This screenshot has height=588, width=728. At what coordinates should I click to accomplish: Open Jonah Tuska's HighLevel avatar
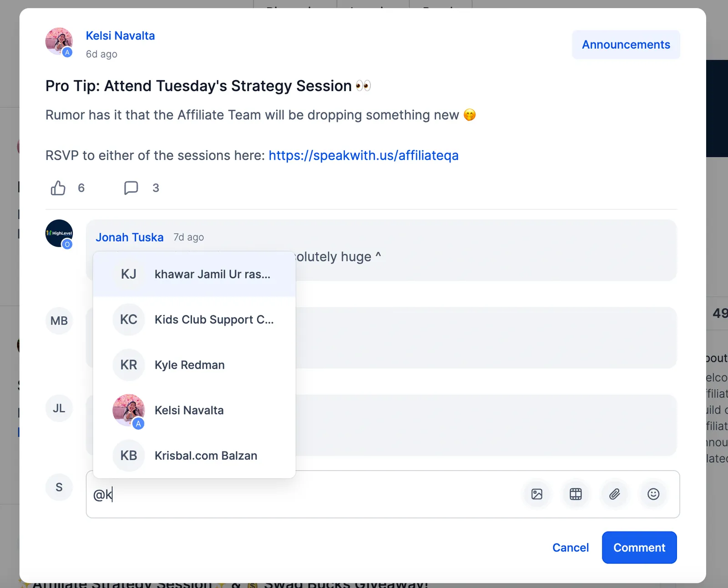point(59,233)
